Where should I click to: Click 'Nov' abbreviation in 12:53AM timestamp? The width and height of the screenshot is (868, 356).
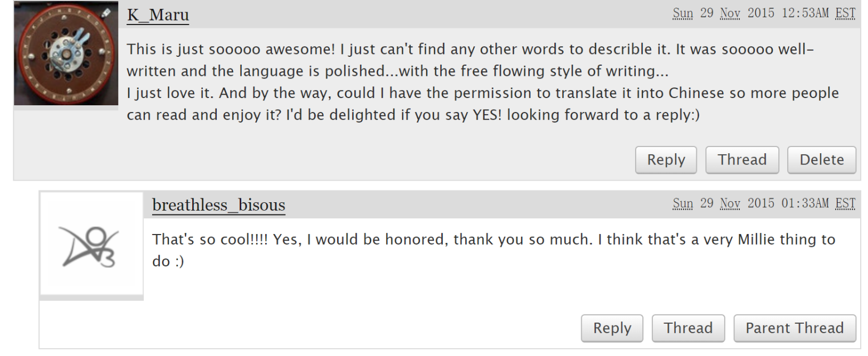coord(729,13)
